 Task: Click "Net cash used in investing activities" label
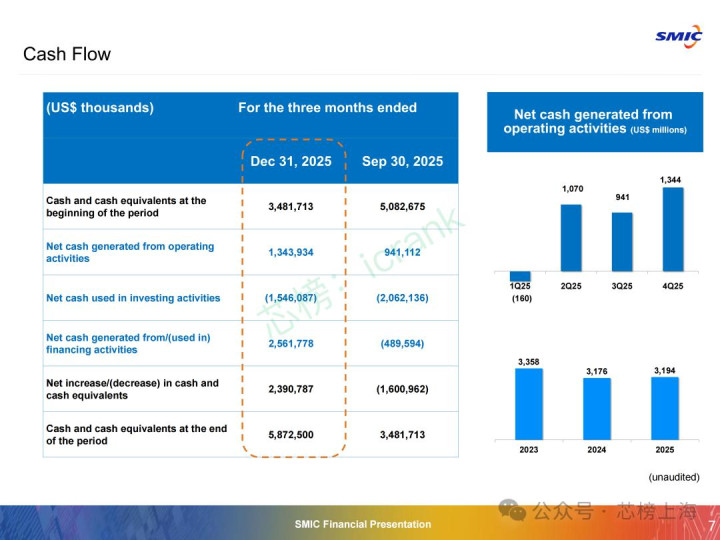pos(133,298)
